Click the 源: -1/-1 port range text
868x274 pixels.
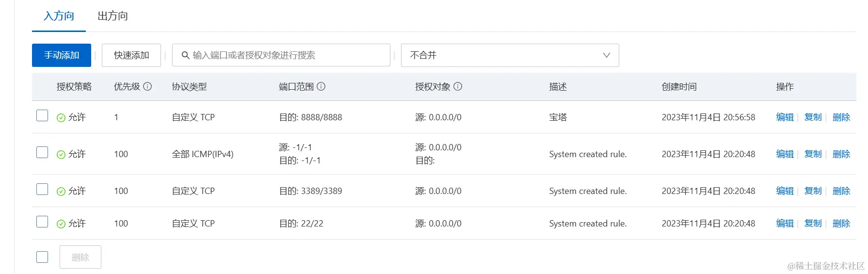[295, 147]
